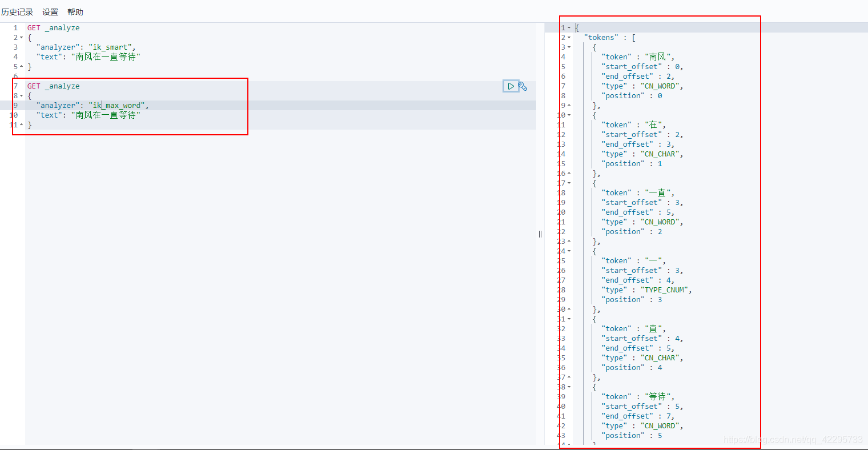This screenshot has width=868, height=450.
Task: Click the "start_offset" : 2 output line
Action: pos(642,135)
